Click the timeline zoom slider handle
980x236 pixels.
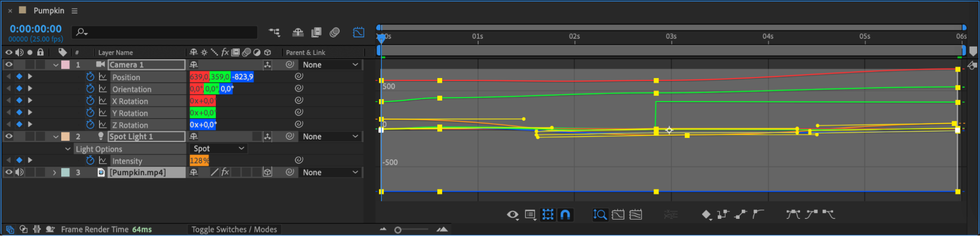point(398,230)
